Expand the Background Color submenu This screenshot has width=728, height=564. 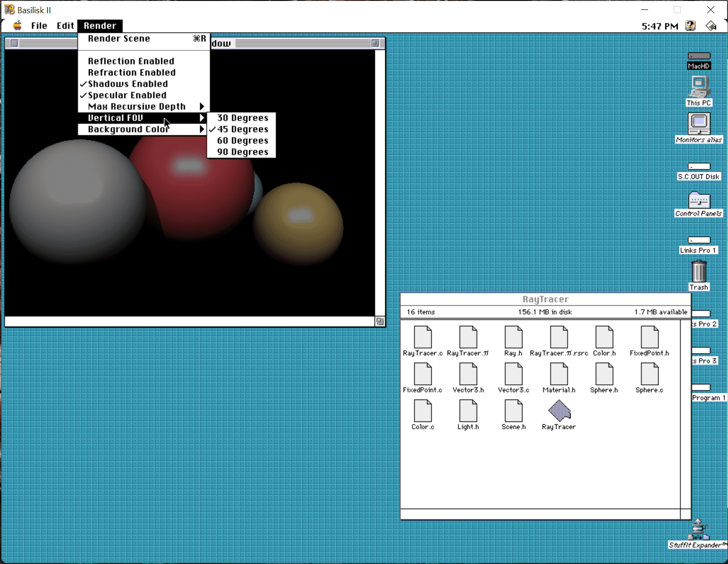point(128,129)
